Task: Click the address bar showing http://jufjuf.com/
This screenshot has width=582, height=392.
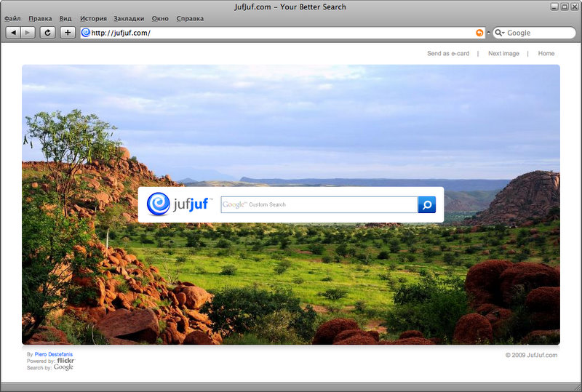Action: 282,33
